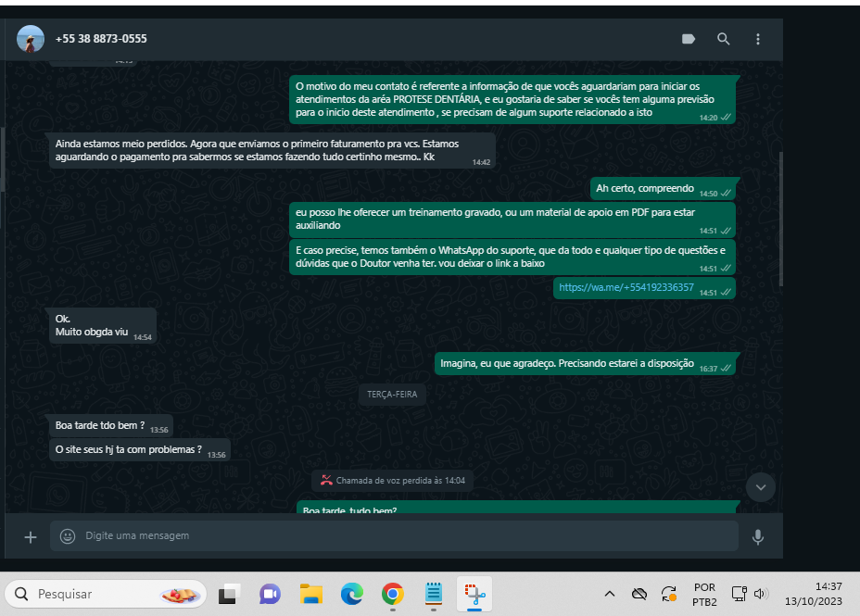Select the 'WhatsApp do suporte' message
860x616 pixels.
tap(512, 257)
